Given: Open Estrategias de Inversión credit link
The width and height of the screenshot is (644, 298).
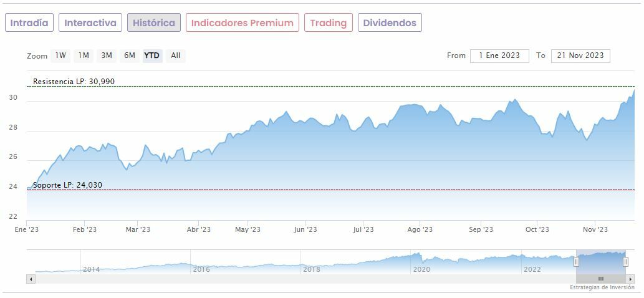Looking at the screenshot, I should [602, 287].
